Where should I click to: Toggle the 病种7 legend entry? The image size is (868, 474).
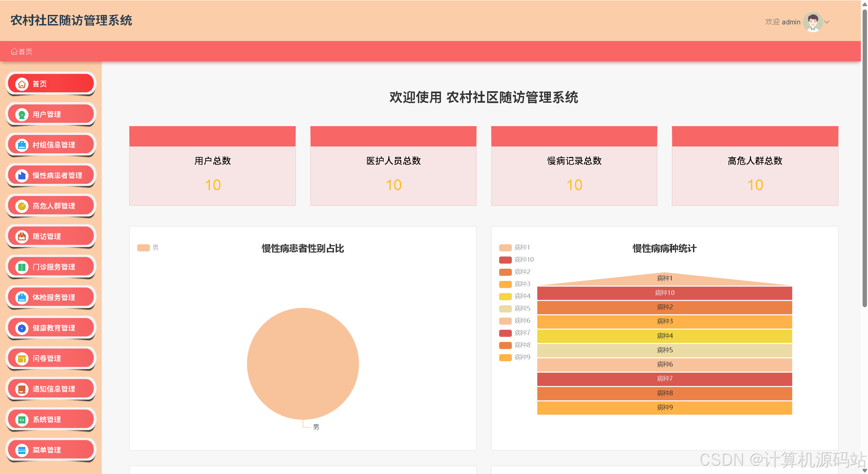[515, 333]
